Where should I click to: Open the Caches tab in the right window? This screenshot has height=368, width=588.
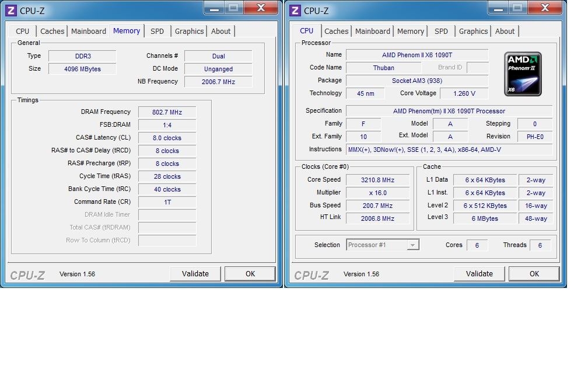pyautogui.click(x=337, y=31)
